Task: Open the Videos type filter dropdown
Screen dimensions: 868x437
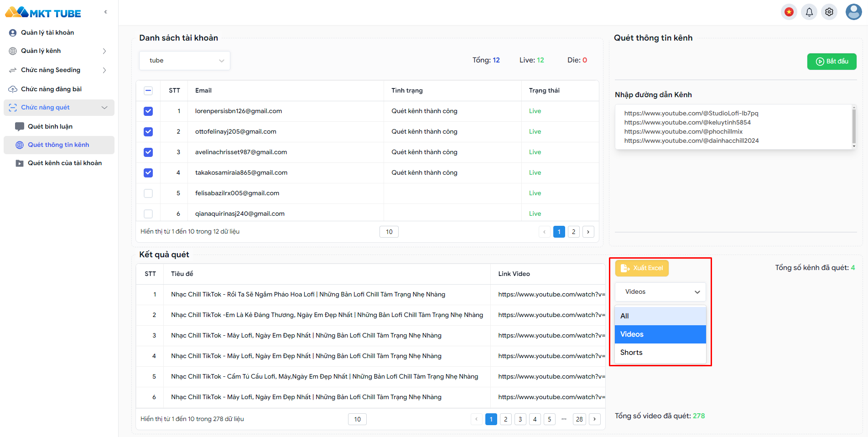Action: click(660, 292)
